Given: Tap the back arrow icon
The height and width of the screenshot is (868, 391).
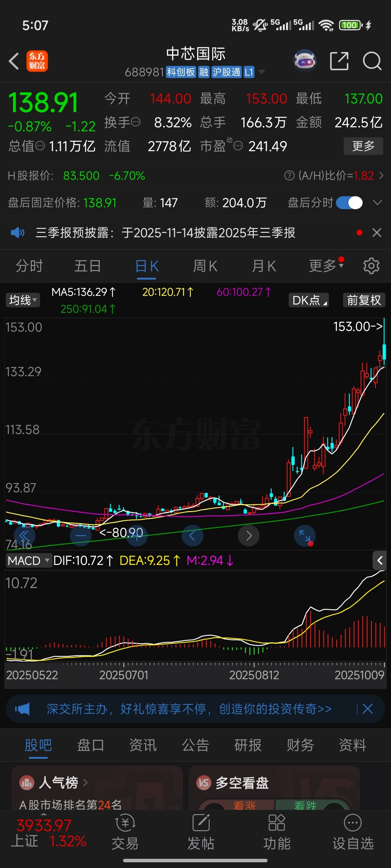Looking at the screenshot, I should tap(14, 61).
